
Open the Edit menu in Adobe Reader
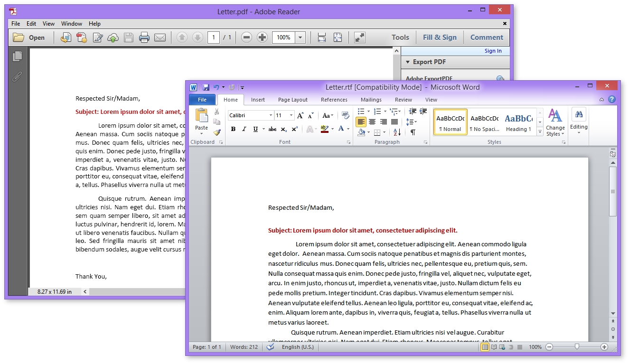coord(31,23)
